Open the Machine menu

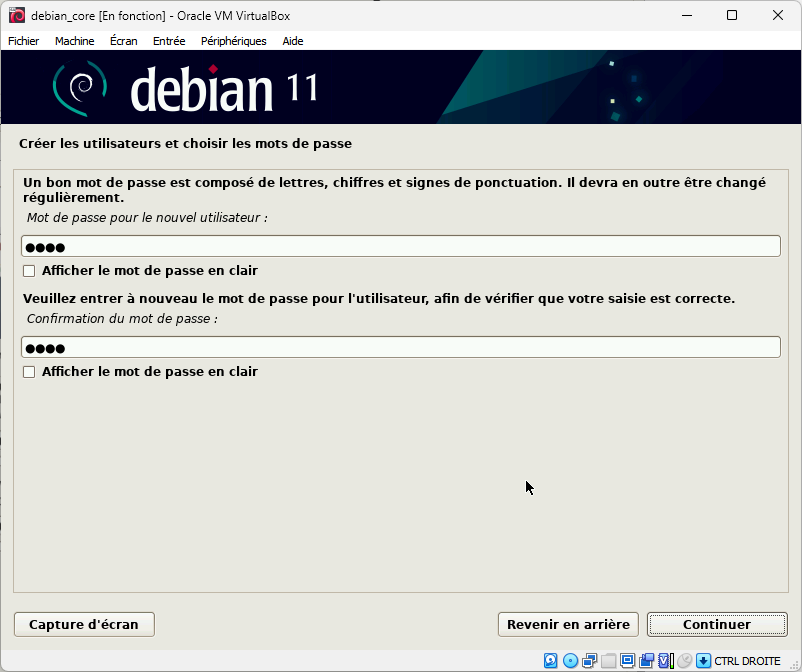click(75, 41)
